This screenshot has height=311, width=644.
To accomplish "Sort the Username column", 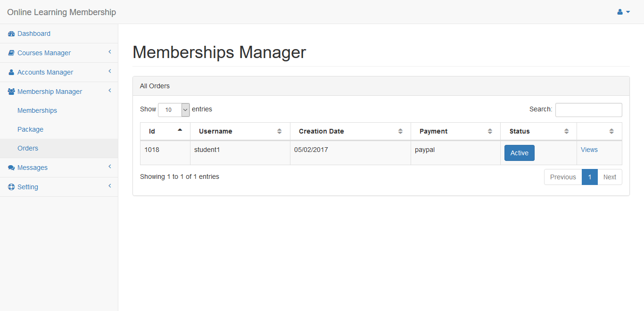I will tap(279, 131).
